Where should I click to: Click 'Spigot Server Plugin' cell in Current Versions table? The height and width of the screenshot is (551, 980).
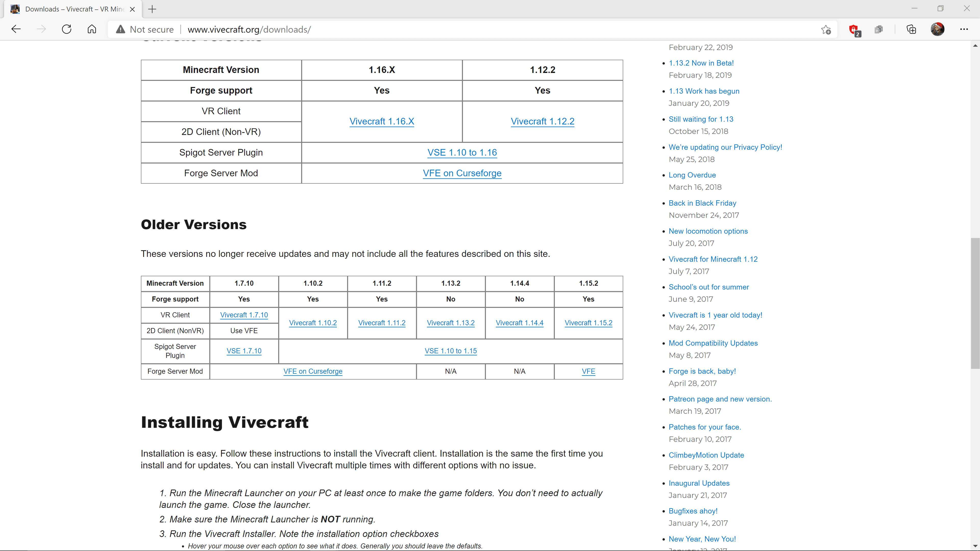click(x=221, y=153)
